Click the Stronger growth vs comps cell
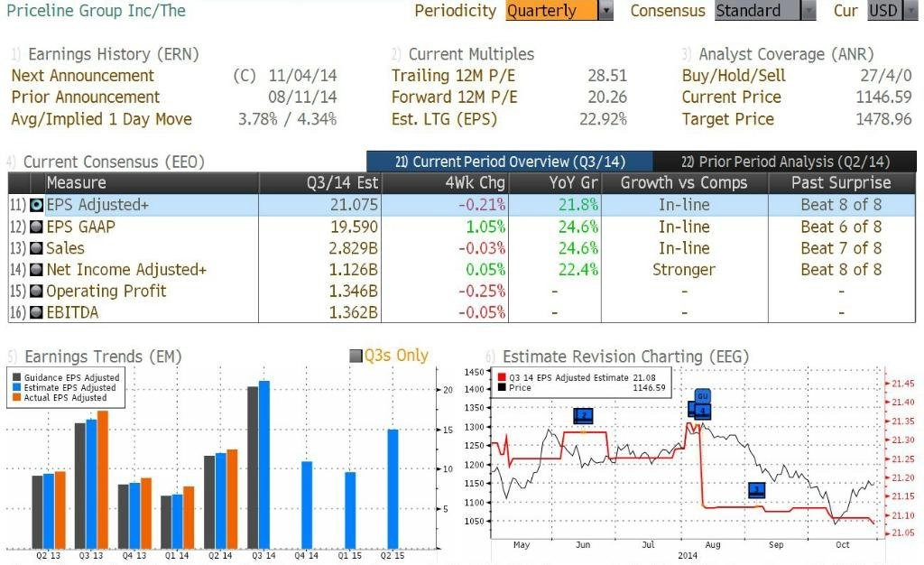This screenshot has width=924, height=565. [x=684, y=270]
